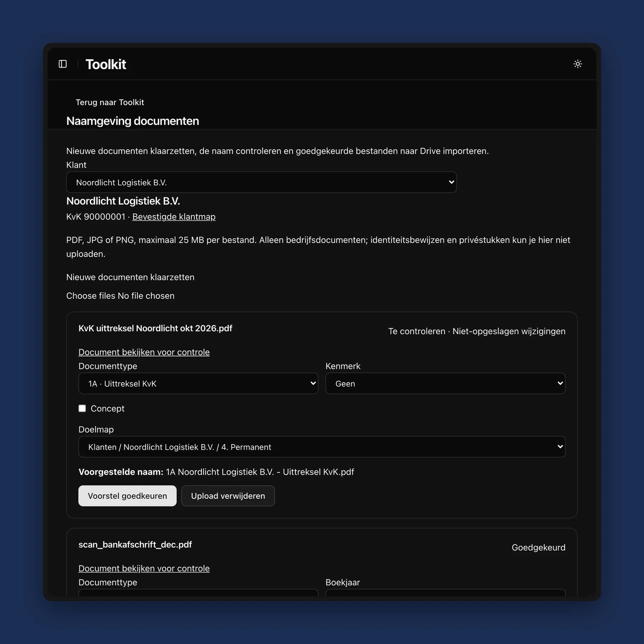Toggle the sidebar panel icon

63,64
